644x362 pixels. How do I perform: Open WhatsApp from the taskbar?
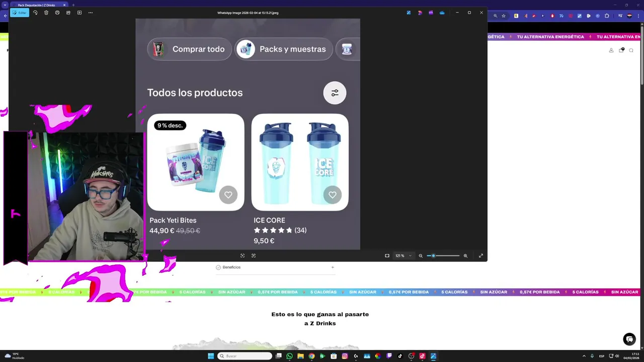[x=289, y=356]
